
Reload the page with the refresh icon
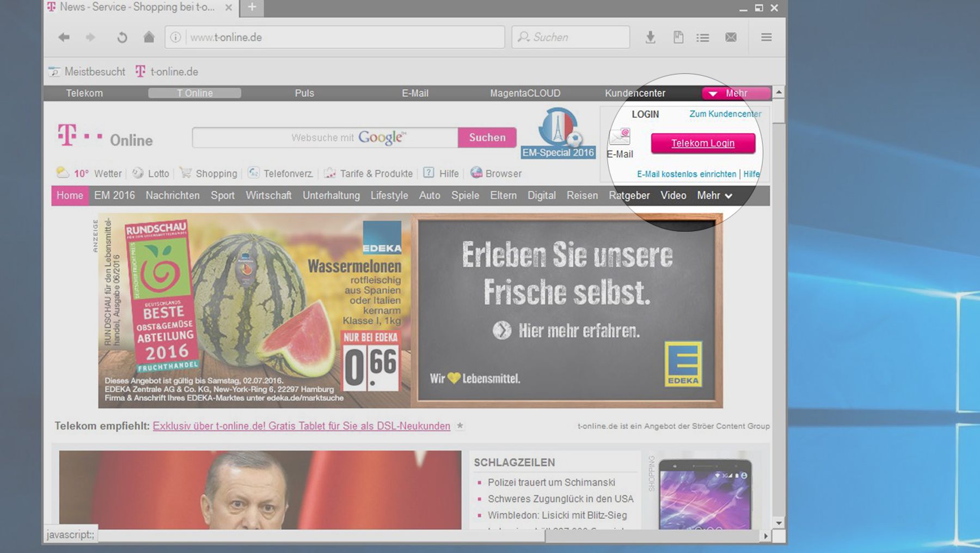pyautogui.click(x=122, y=37)
